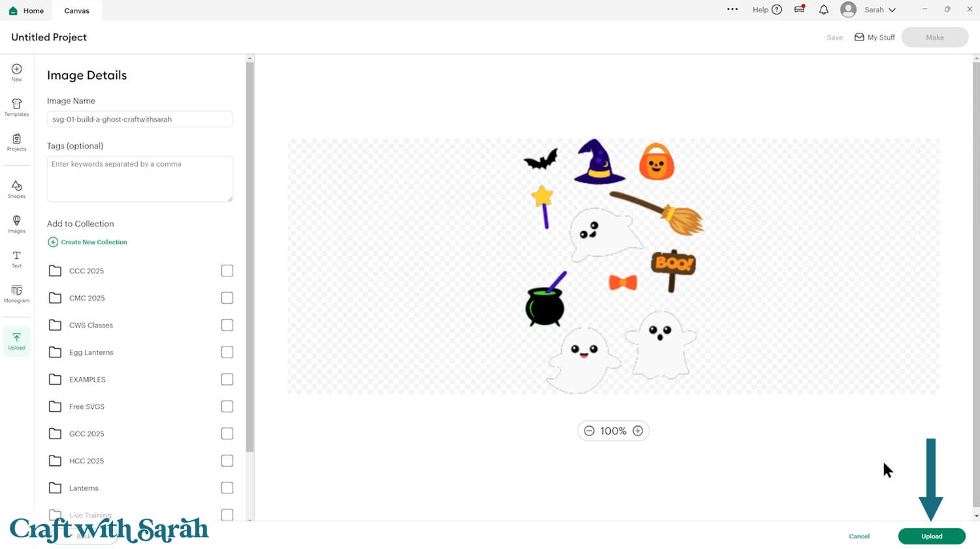Zoom out the image preview
The image size is (980, 549).
click(589, 431)
